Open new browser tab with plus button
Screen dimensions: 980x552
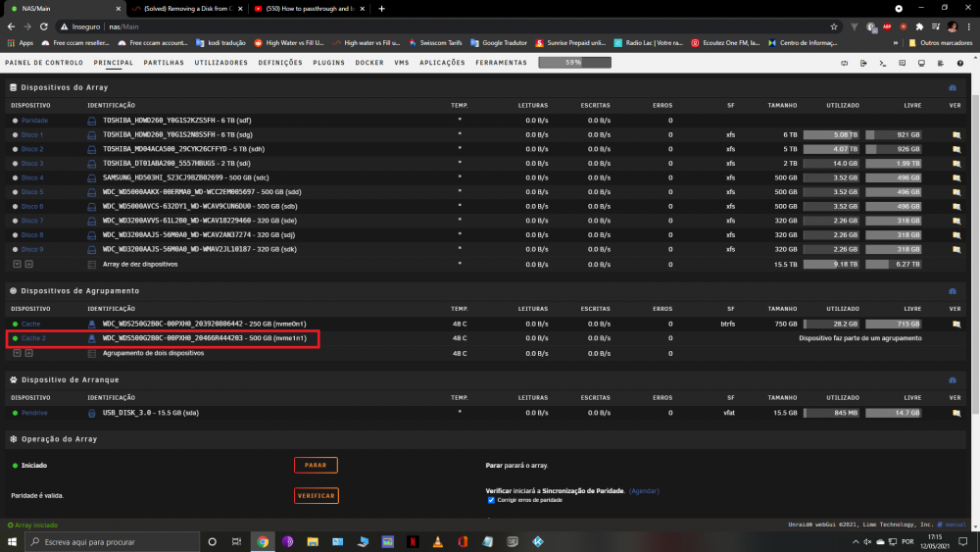point(382,9)
